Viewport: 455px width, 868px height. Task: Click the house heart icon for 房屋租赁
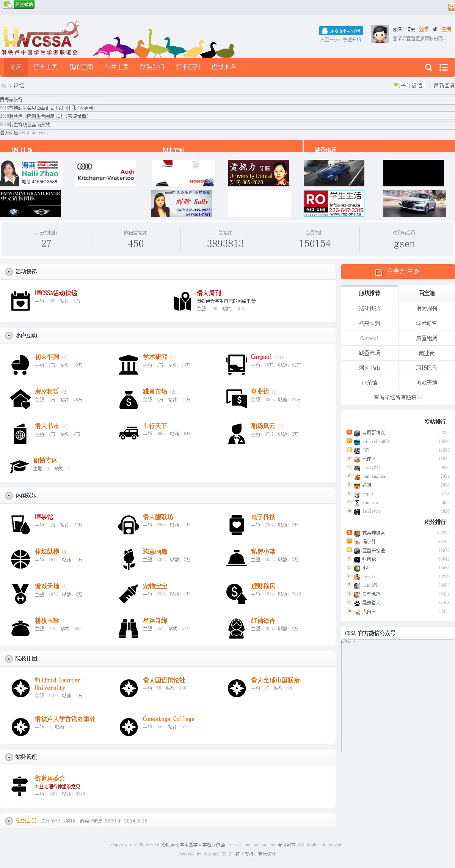coord(20,399)
